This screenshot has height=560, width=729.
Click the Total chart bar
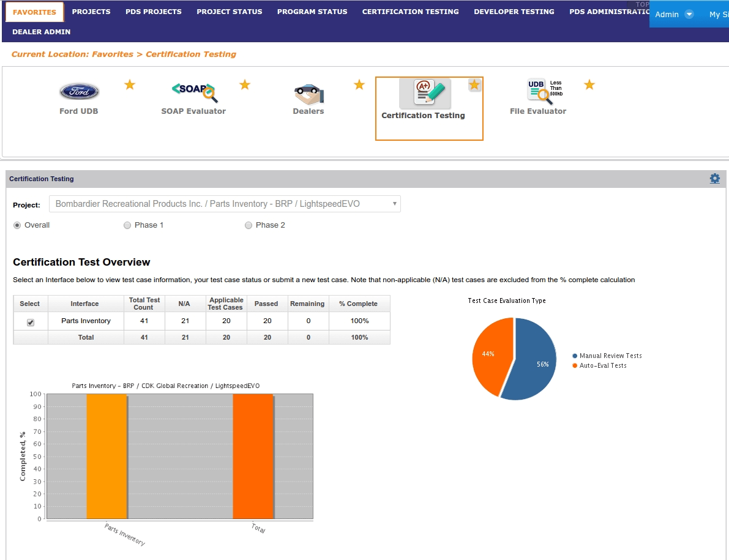point(253,457)
